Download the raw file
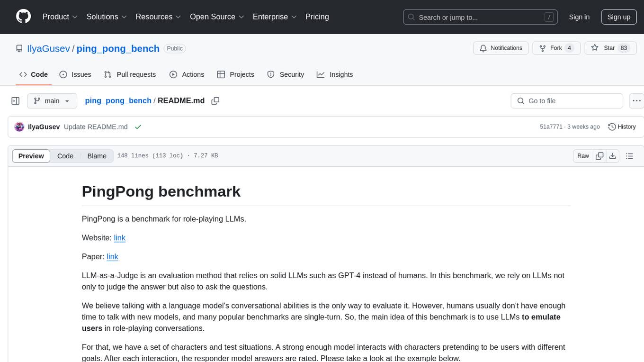Screen dimensions: 644x362 (x=613, y=156)
